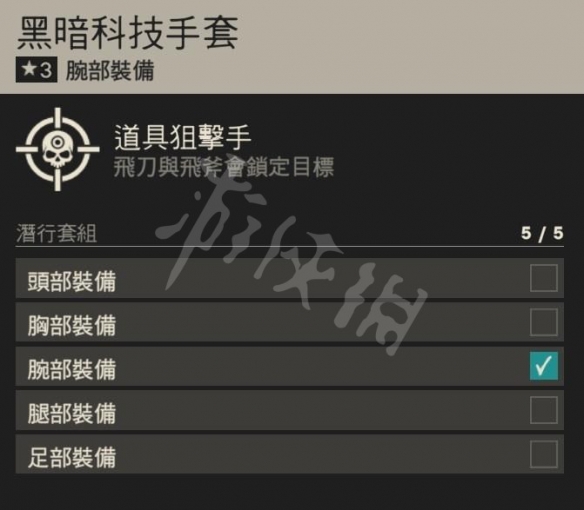Click the skull crosshair perk icon

click(58, 149)
